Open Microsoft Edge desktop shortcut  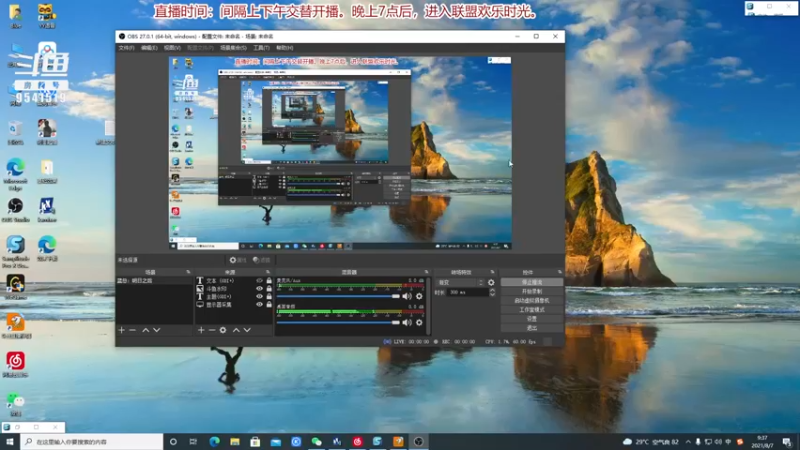15,173
